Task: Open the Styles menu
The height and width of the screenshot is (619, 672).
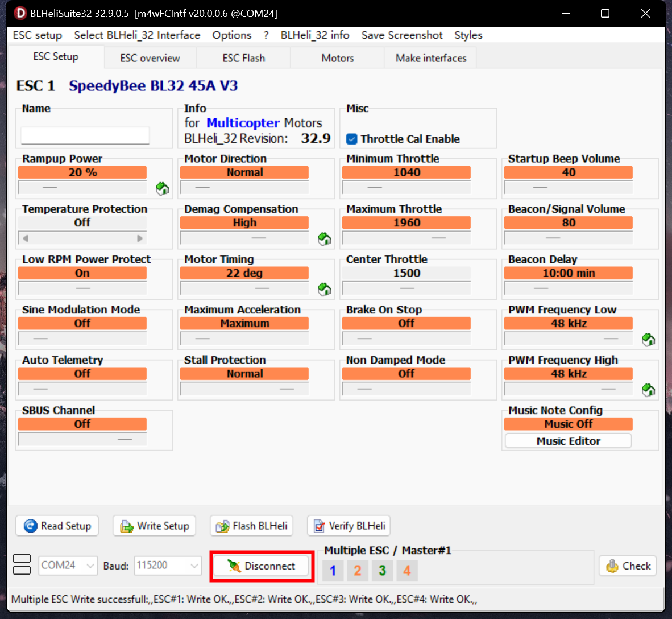Action: [x=468, y=35]
